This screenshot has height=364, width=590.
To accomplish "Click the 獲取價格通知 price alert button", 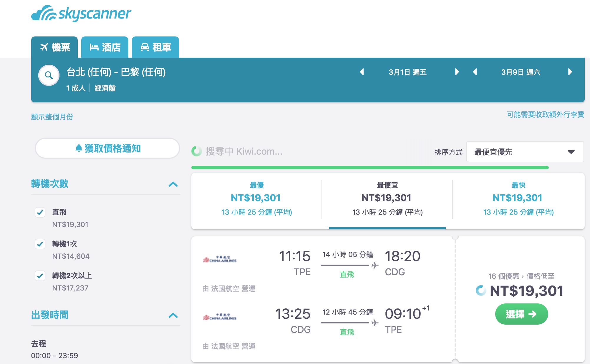I will coord(107,148).
